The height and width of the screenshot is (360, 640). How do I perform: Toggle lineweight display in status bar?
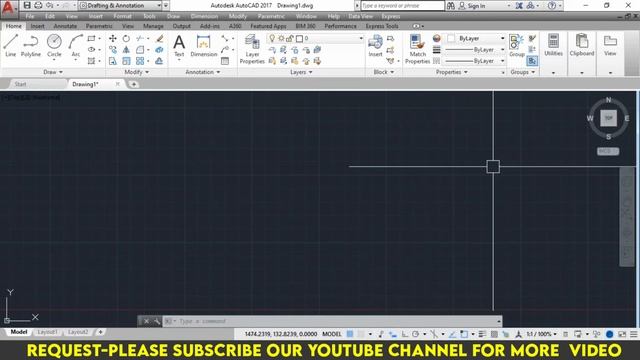pyautogui.click(x=482, y=334)
